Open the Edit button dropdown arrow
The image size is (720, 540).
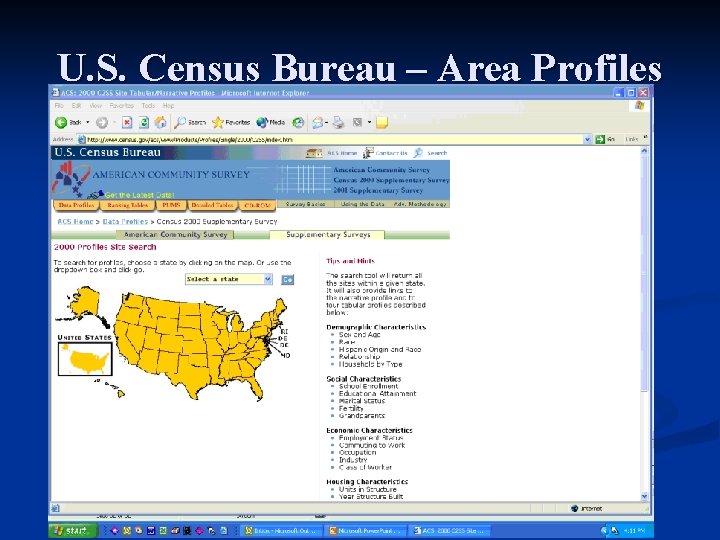369,122
